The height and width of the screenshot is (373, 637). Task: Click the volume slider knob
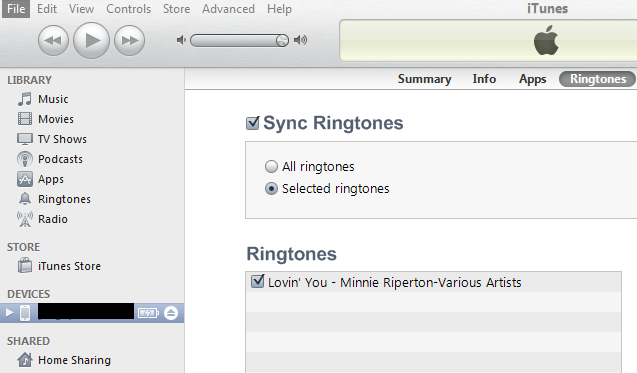pyautogui.click(x=282, y=40)
